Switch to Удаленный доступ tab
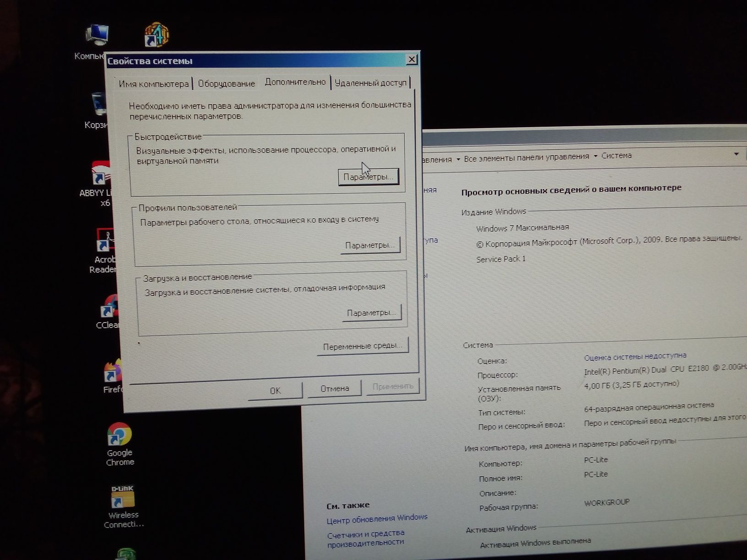 (370, 82)
